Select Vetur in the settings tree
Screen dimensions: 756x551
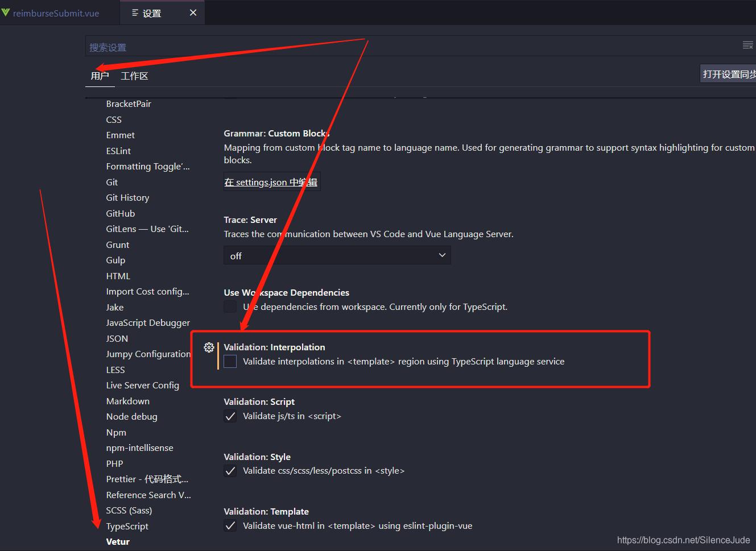[118, 542]
